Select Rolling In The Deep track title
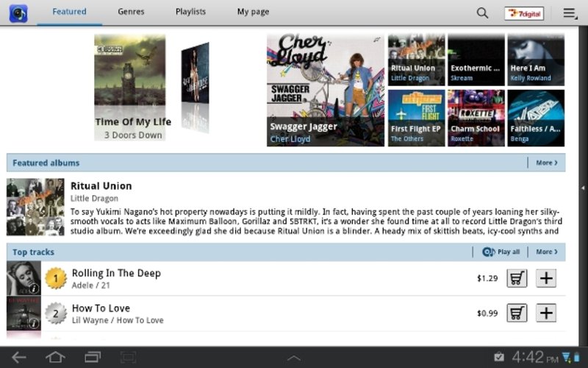Image resolution: width=588 pixels, height=368 pixels. 116,273
